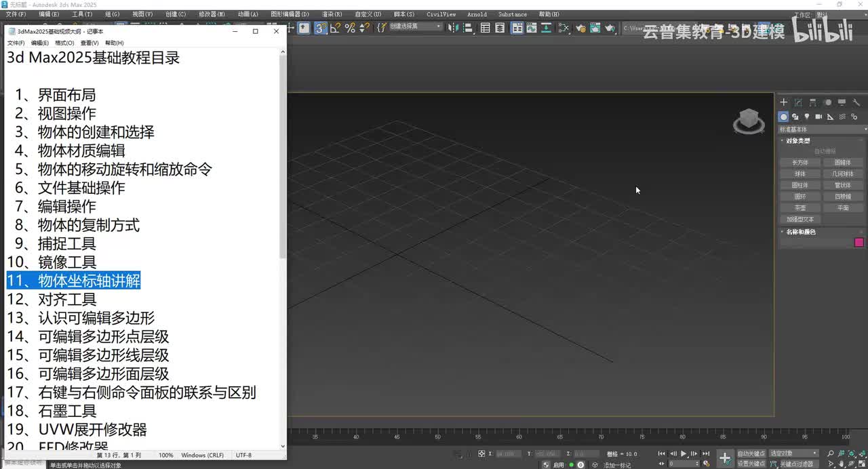This screenshot has width=868, height=469.
Task: Click the Mirror tool in main toolbar
Action: [454, 28]
